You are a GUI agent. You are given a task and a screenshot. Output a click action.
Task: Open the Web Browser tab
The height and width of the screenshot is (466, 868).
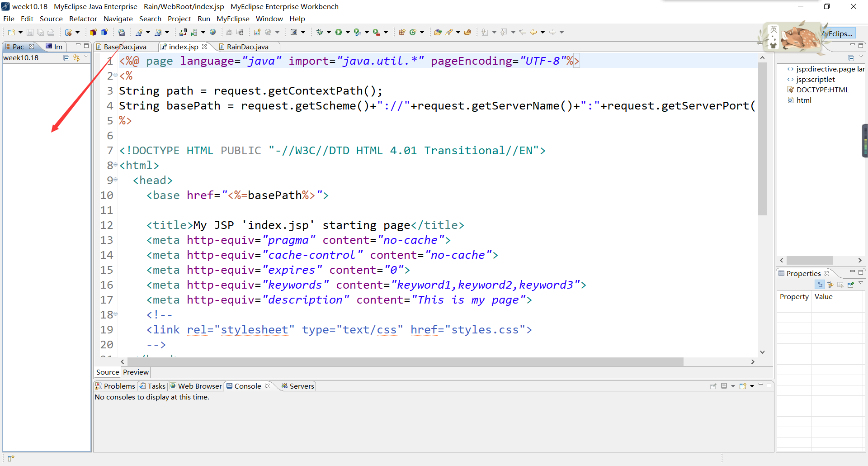pos(196,386)
